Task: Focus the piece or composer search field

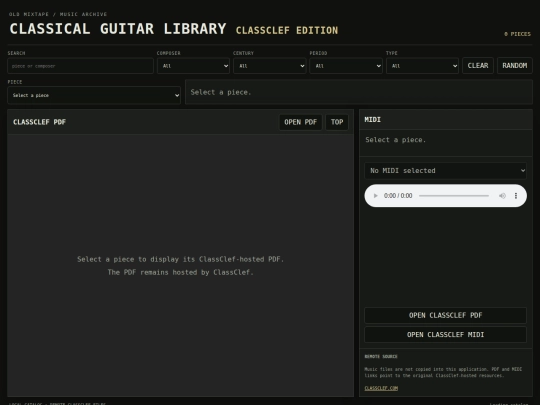Action: click(x=80, y=66)
